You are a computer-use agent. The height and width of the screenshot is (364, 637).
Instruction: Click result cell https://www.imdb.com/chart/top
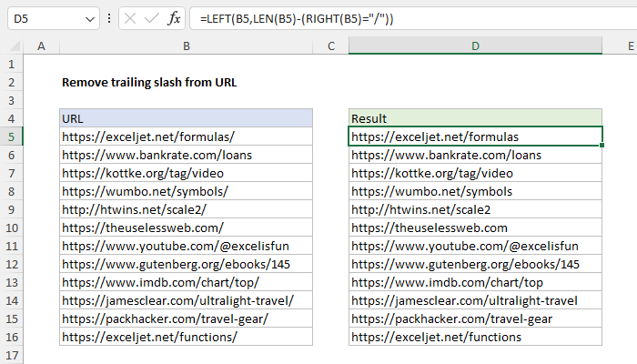coord(475,282)
